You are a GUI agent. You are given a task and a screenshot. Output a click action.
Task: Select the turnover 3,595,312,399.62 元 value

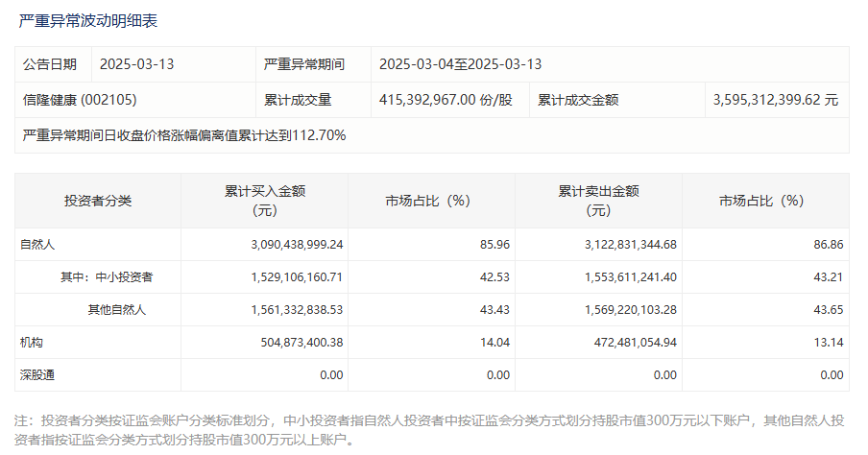point(776,99)
